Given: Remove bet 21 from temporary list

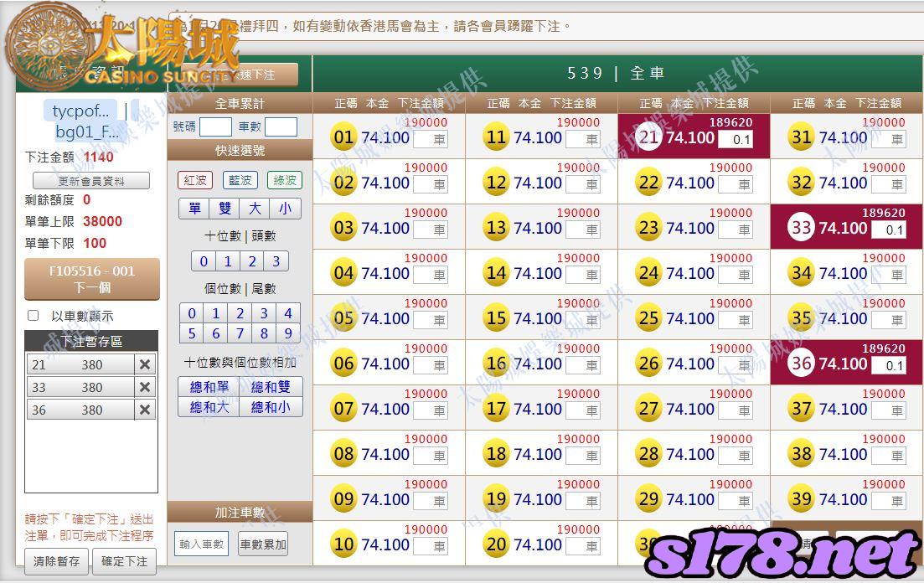Looking at the screenshot, I should (145, 364).
